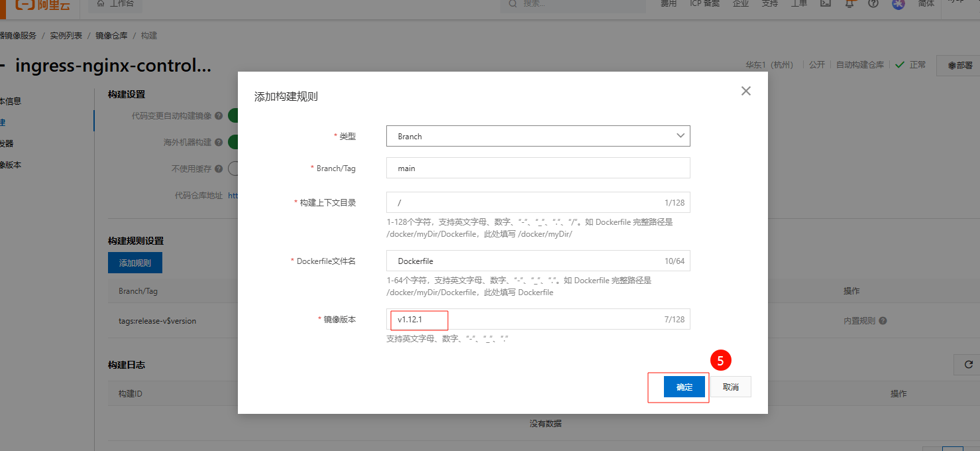Image resolution: width=980 pixels, height=451 pixels.
Task: Open the 工作台 menu in top bar
Action: tap(115, 4)
